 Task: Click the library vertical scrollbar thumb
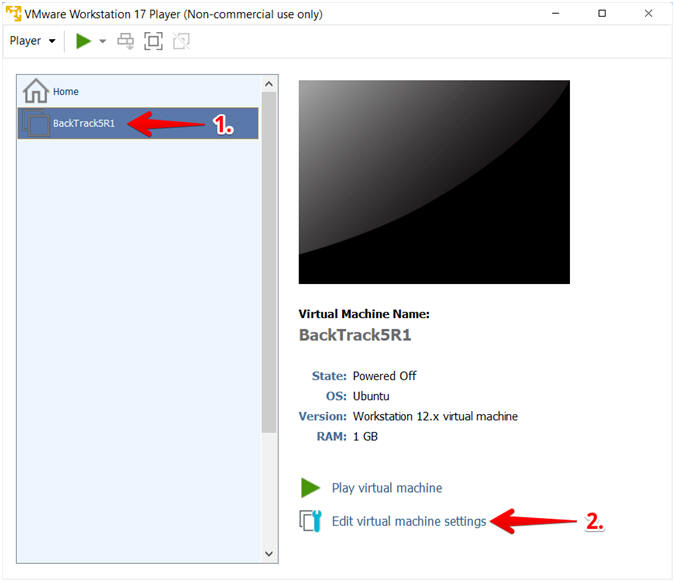coord(269,262)
